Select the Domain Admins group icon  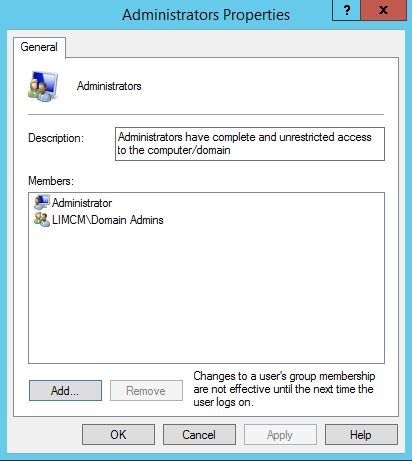coord(42,219)
